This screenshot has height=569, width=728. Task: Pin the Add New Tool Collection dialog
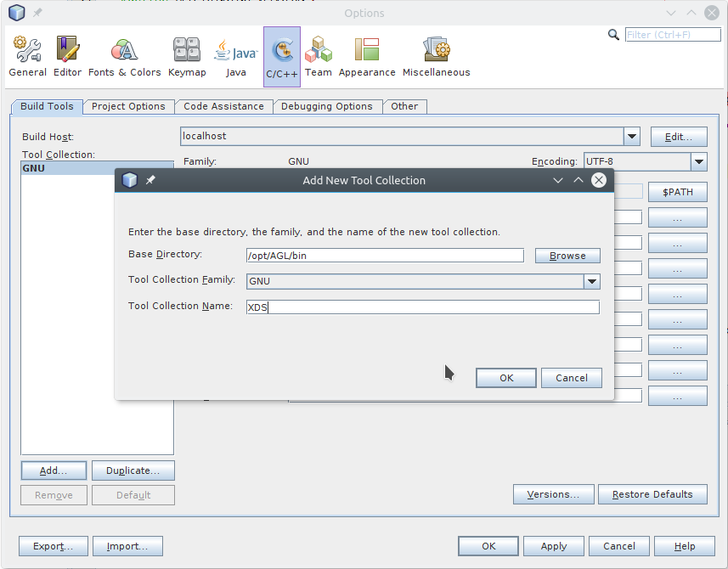pyautogui.click(x=150, y=180)
